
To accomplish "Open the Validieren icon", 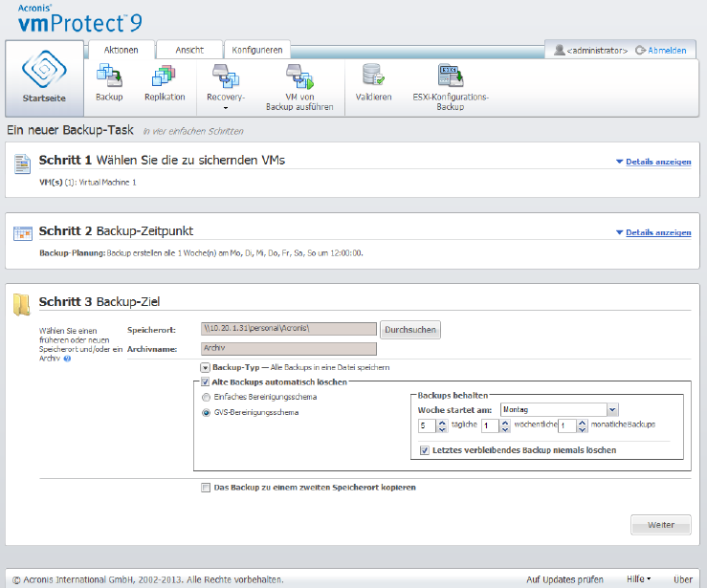I will [373, 75].
